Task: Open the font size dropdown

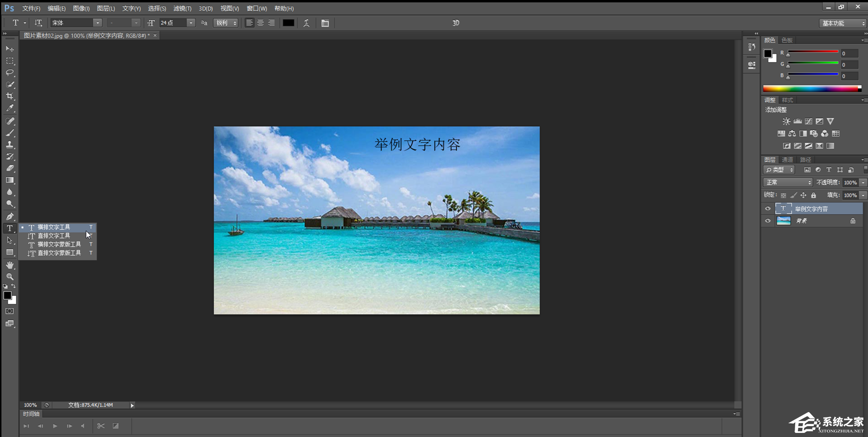Action: click(191, 23)
